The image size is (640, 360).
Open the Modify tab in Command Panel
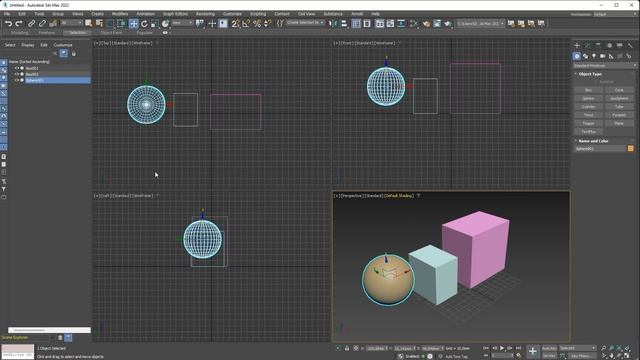(x=588, y=45)
